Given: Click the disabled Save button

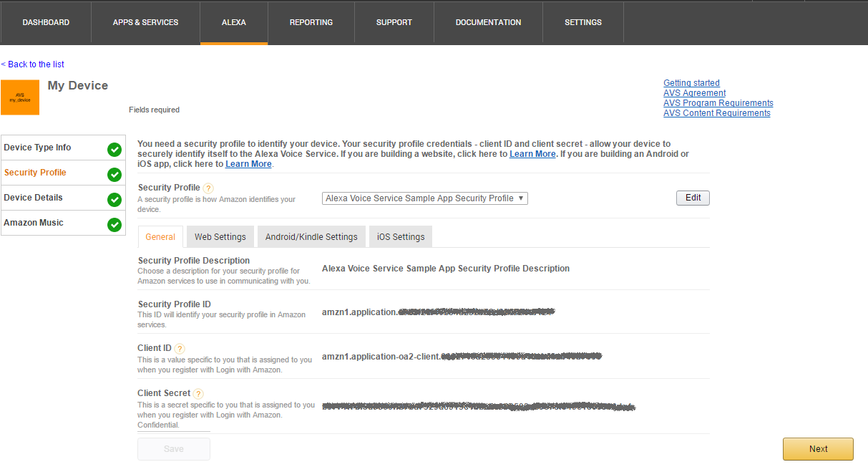Looking at the screenshot, I should pos(174,449).
